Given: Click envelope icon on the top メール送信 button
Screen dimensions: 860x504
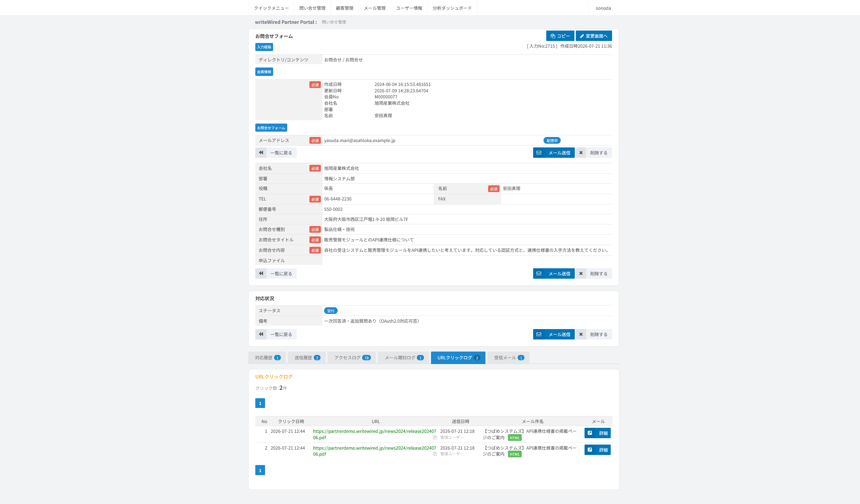Looking at the screenshot, I should pos(539,152).
